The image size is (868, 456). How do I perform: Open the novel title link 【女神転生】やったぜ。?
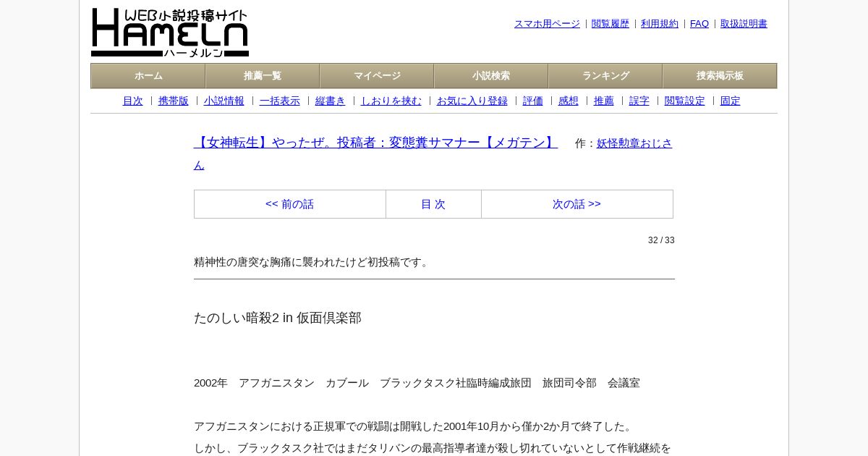pos(375,143)
